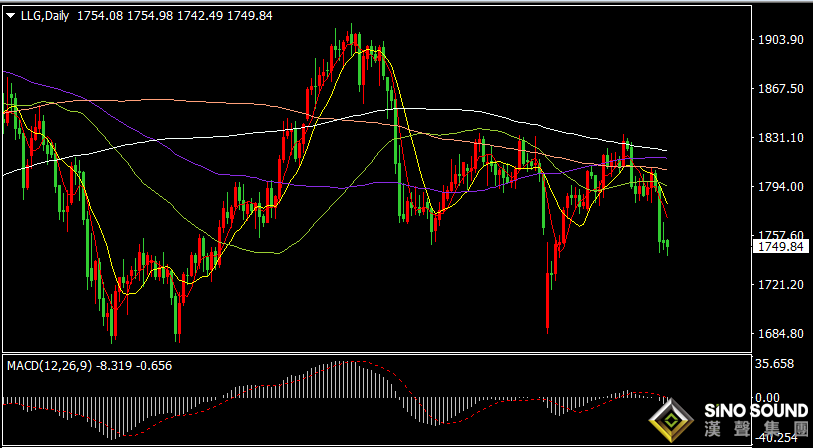
Task: Click the Sino Sound diamond logo icon
Action: click(671, 422)
